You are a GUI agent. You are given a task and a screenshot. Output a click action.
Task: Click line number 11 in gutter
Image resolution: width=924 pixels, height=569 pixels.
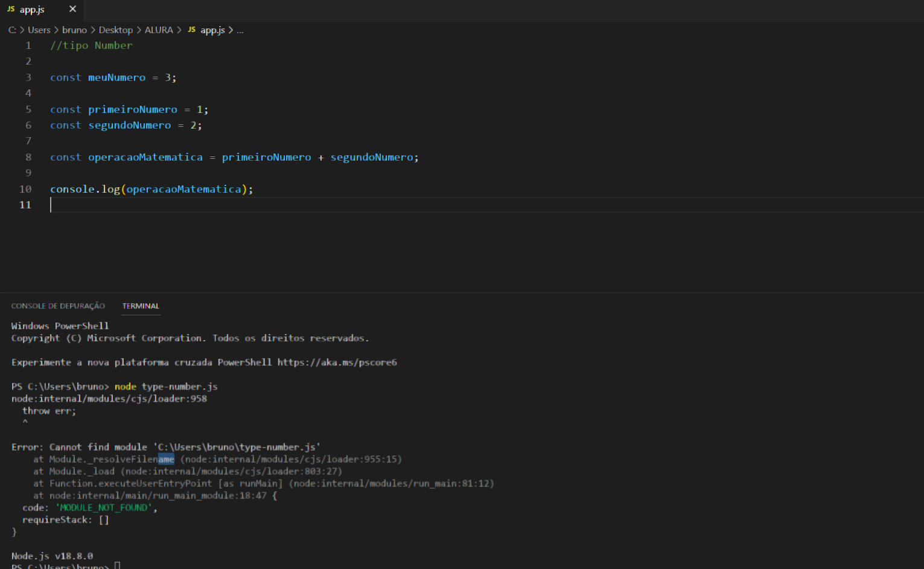pos(25,205)
